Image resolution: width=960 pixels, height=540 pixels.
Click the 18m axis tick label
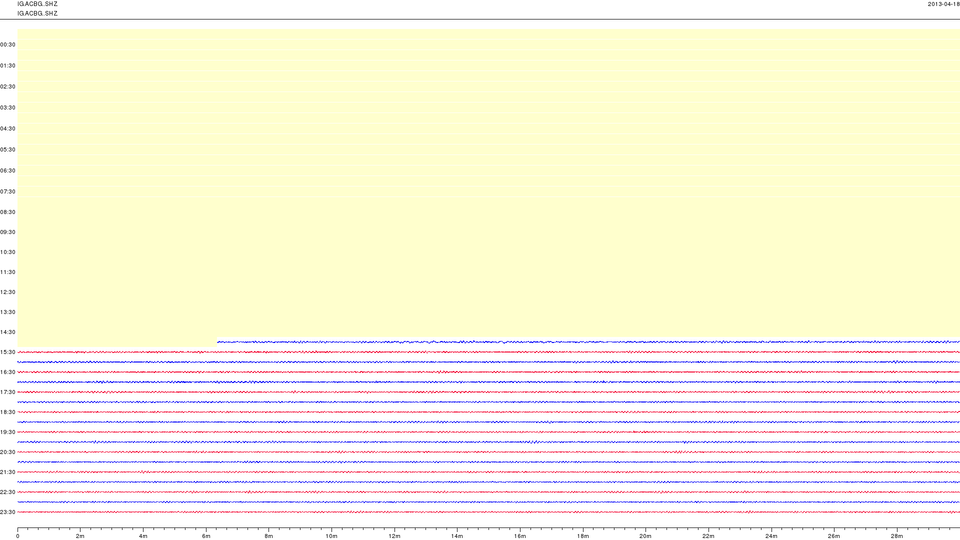coord(583,536)
